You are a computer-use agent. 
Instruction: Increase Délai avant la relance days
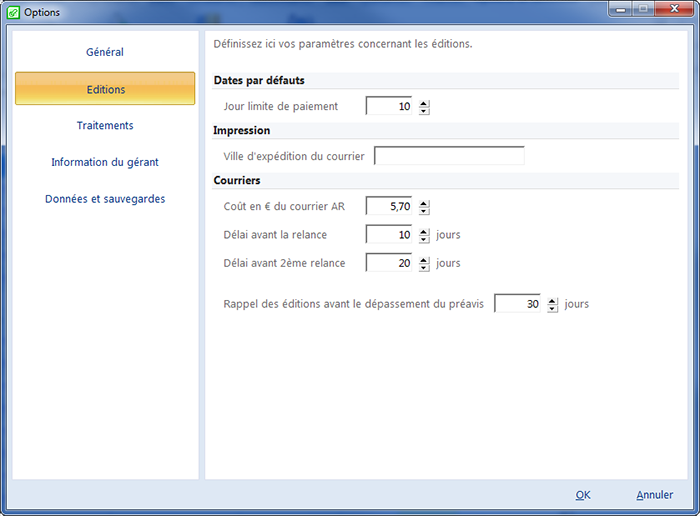(424, 231)
